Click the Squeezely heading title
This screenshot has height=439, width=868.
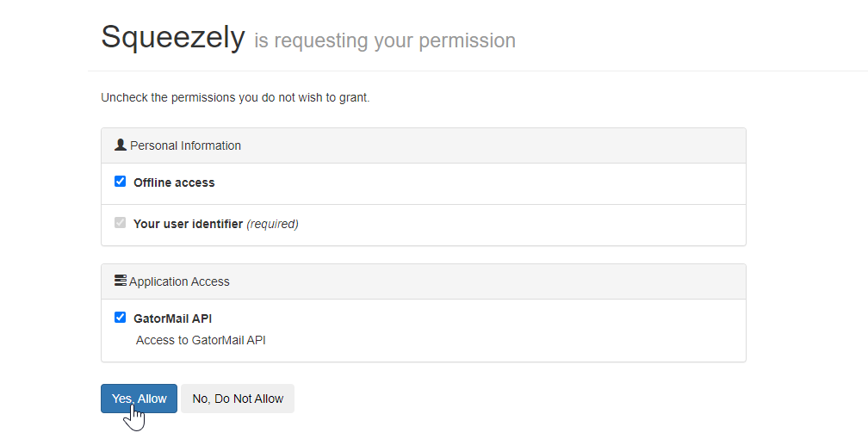tap(173, 37)
